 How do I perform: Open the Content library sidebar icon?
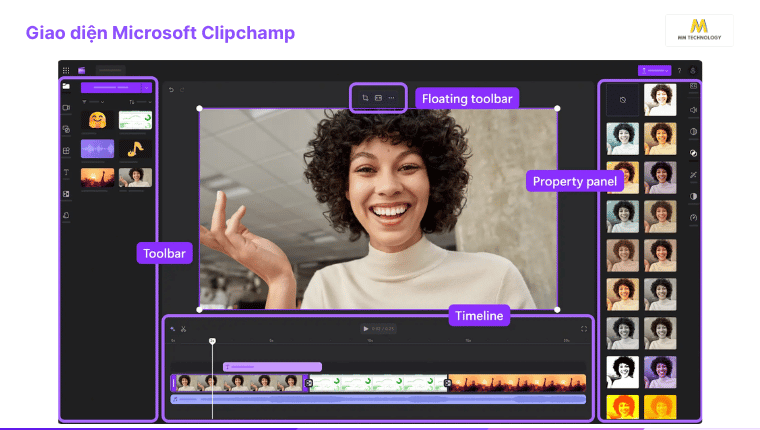[66, 129]
